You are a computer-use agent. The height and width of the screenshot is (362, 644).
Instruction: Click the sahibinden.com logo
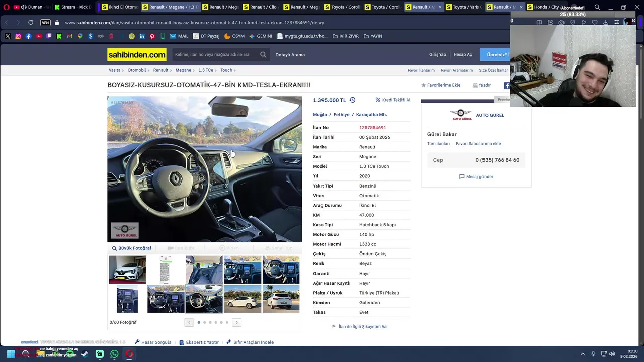tap(137, 55)
